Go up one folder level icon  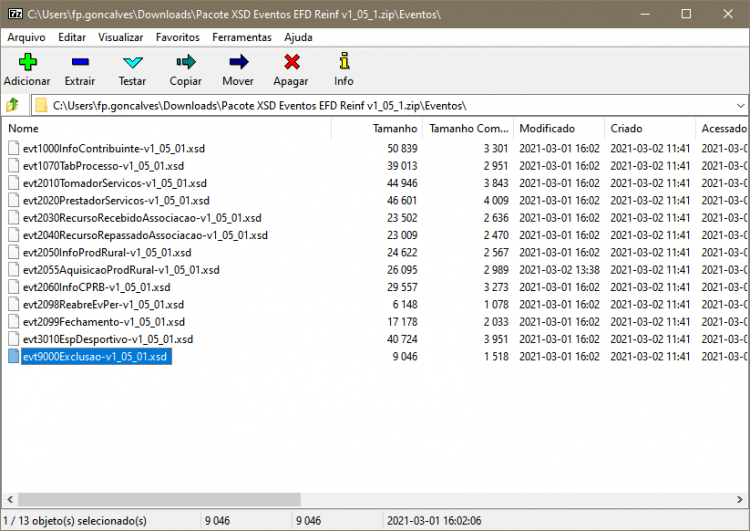coord(13,105)
